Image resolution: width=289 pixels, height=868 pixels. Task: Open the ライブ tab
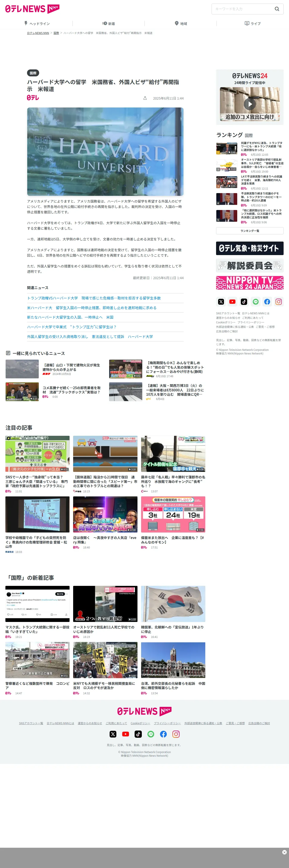click(253, 24)
